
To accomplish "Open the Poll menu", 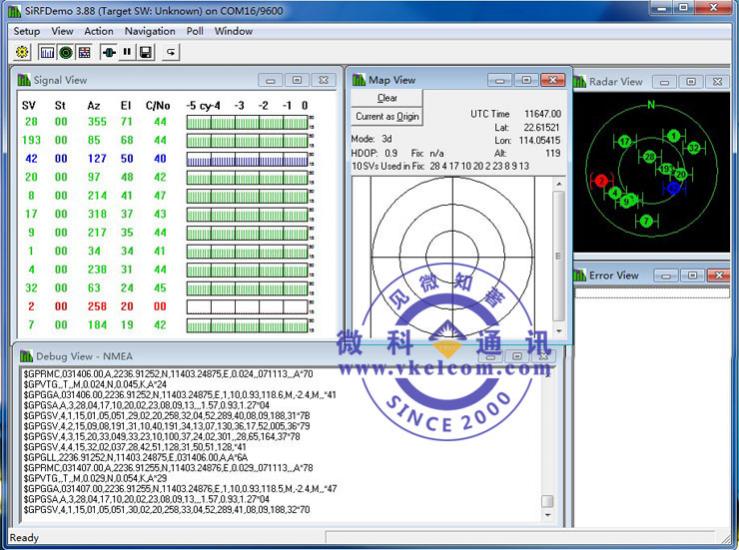I will click(x=194, y=31).
